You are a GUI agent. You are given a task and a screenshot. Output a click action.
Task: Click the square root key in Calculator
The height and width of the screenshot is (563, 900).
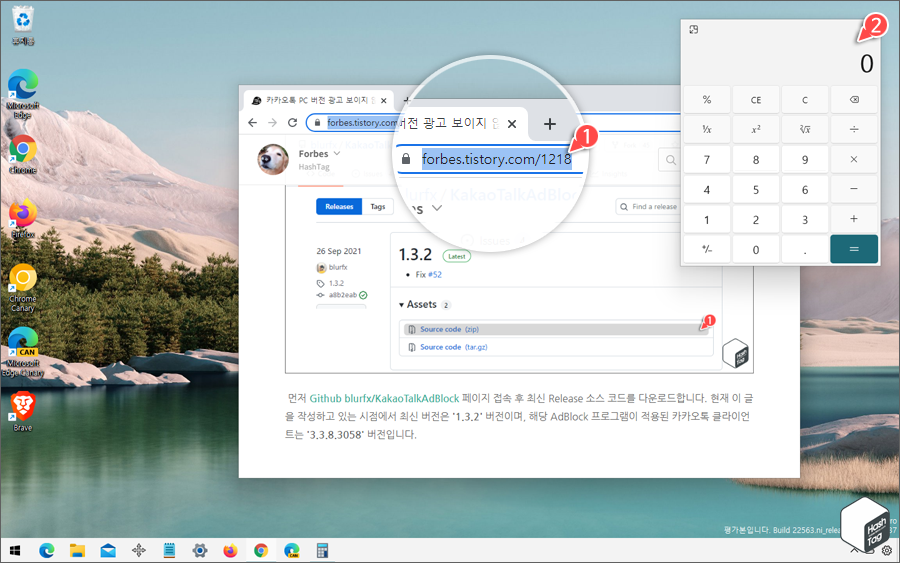[805, 130]
